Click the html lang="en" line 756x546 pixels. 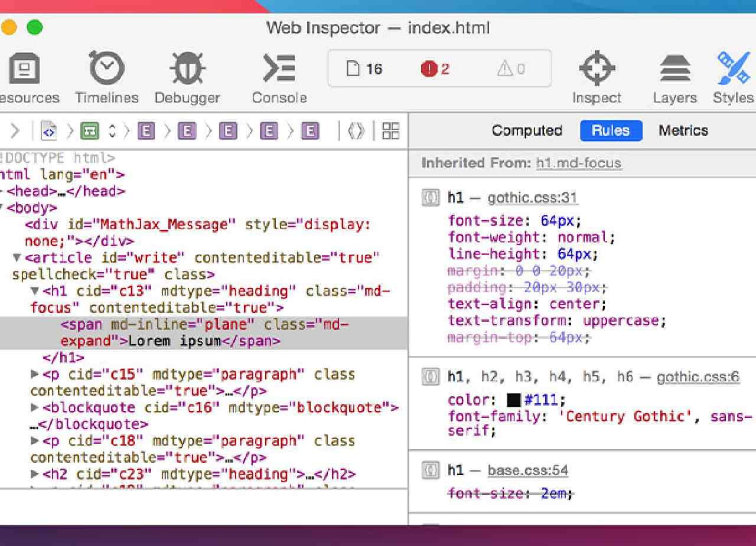tap(62, 175)
